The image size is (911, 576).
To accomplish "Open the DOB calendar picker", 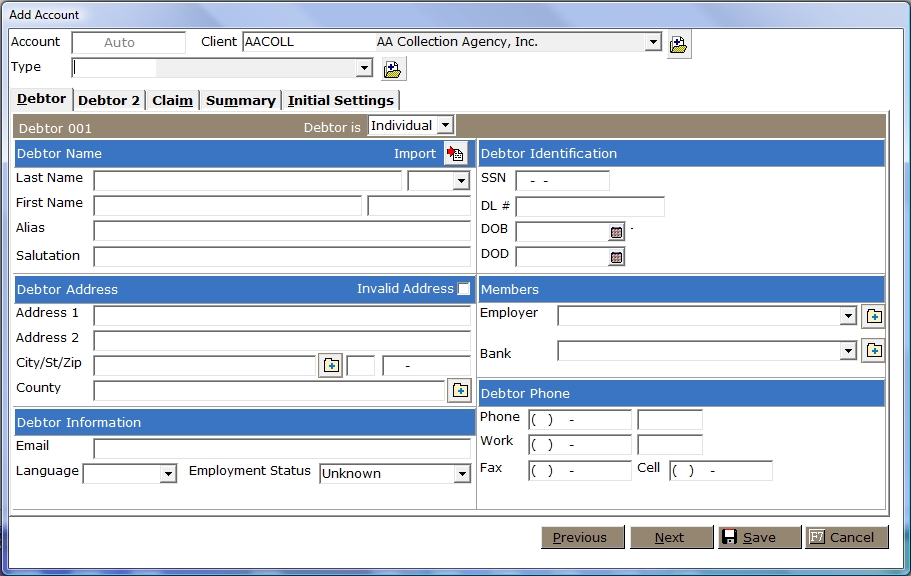I will (616, 232).
